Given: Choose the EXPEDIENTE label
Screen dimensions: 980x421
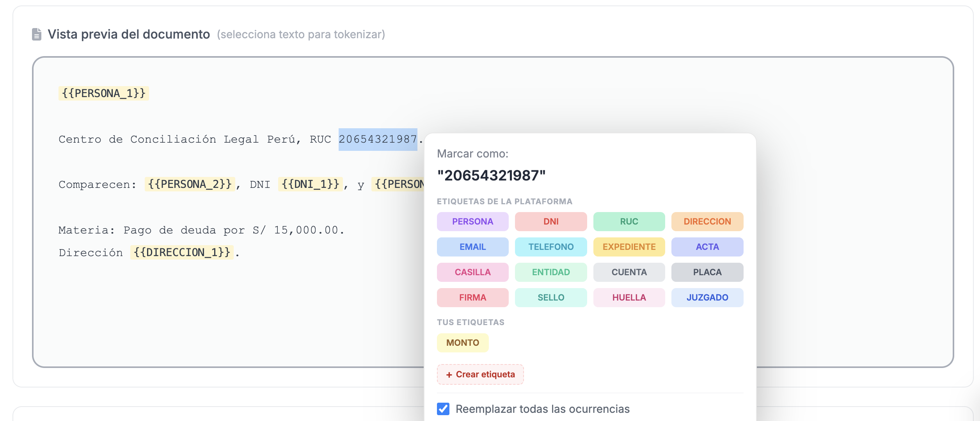Looking at the screenshot, I should pos(629,247).
